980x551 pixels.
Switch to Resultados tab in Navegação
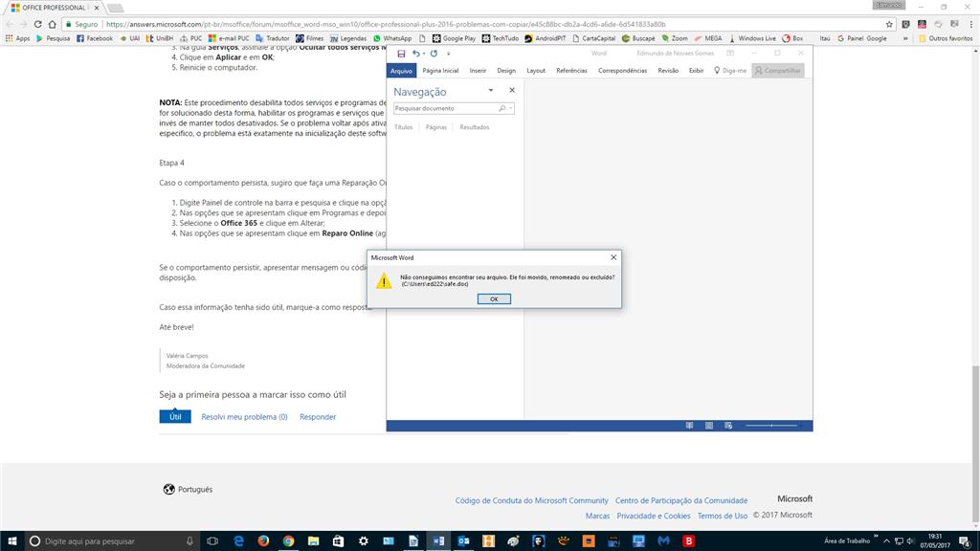tap(475, 127)
